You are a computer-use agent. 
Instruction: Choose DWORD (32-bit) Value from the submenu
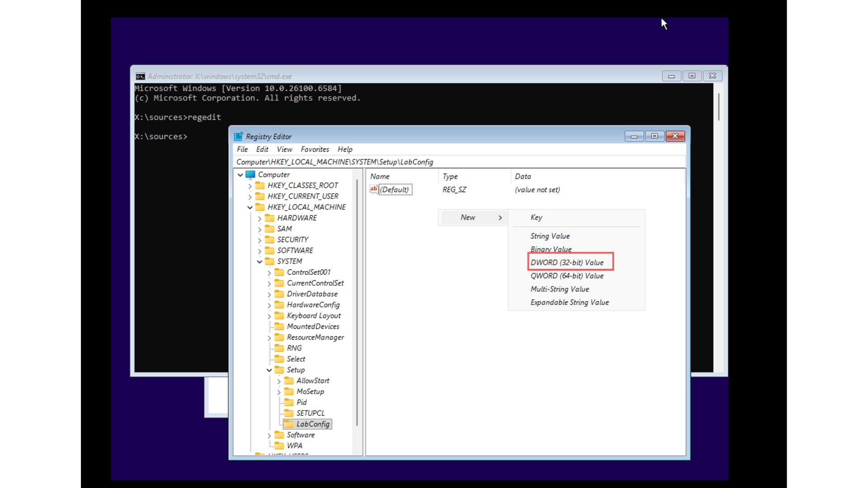pos(566,262)
